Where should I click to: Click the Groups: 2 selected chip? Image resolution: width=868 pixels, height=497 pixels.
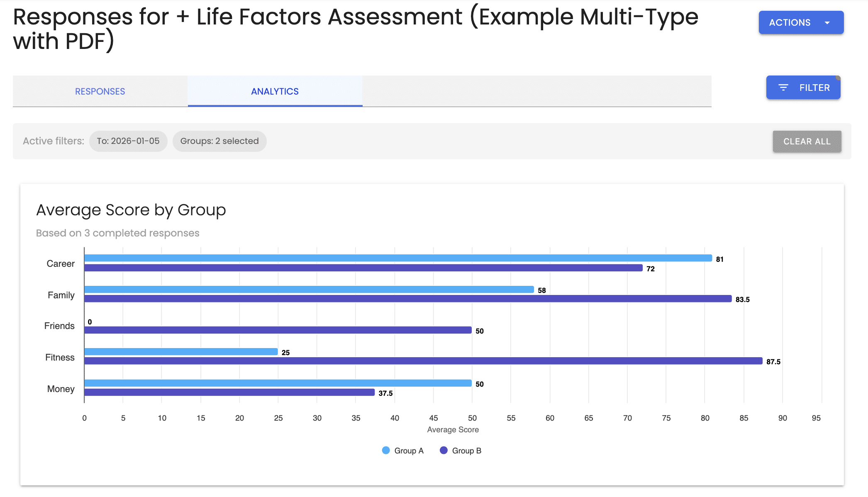coord(219,141)
